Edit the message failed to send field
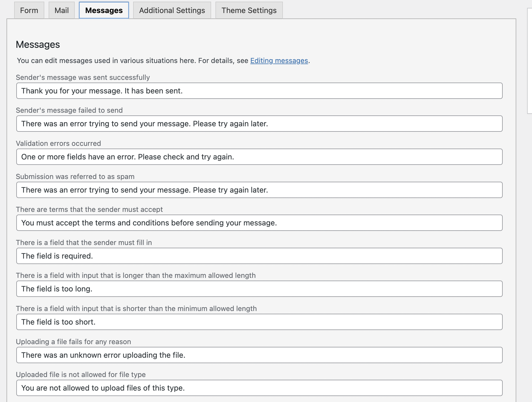 pyautogui.click(x=259, y=124)
